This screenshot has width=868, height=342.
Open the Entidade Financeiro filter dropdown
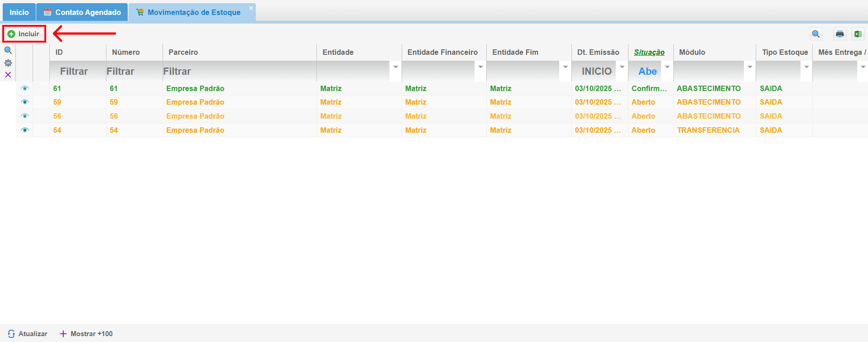(x=480, y=67)
